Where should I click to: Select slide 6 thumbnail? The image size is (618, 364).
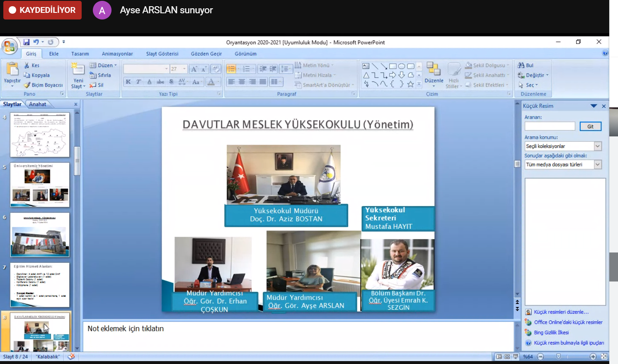(x=40, y=235)
